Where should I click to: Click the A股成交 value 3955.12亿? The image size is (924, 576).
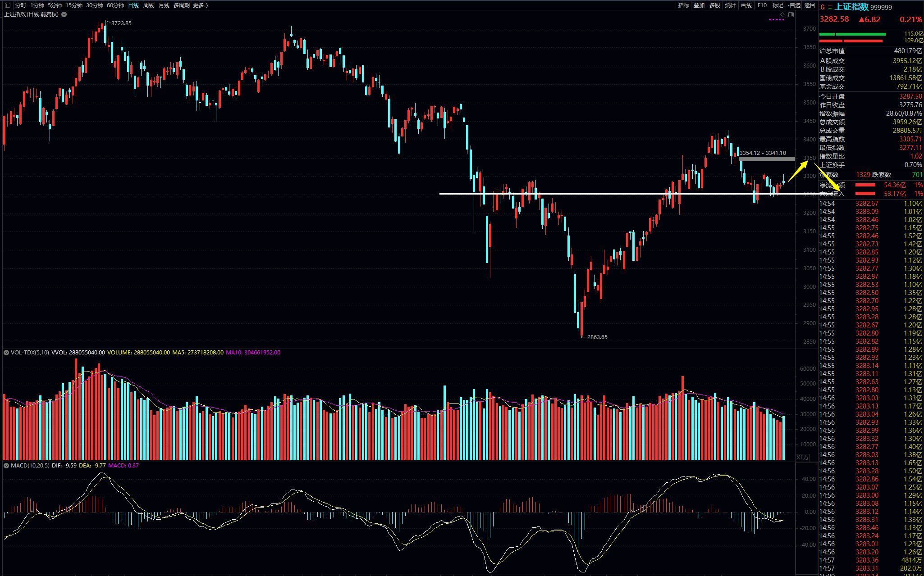(x=907, y=61)
